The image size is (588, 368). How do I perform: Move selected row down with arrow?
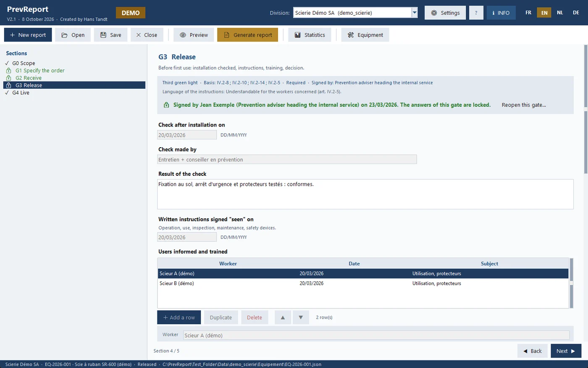click(x=301, y=318)
